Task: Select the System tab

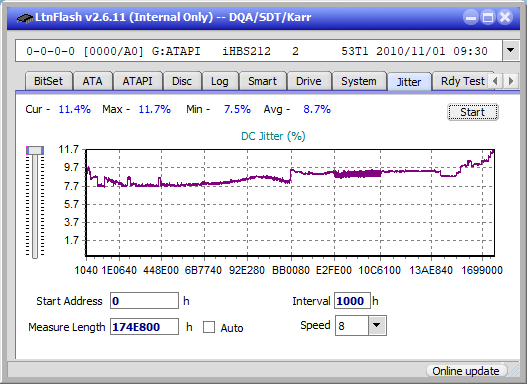Action: point(359,81)
